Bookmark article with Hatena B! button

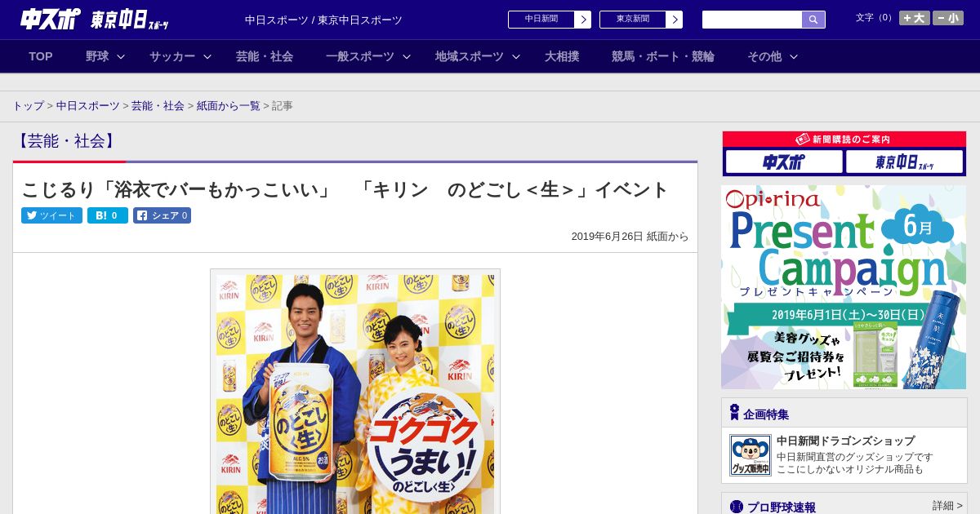pos(108,215)
